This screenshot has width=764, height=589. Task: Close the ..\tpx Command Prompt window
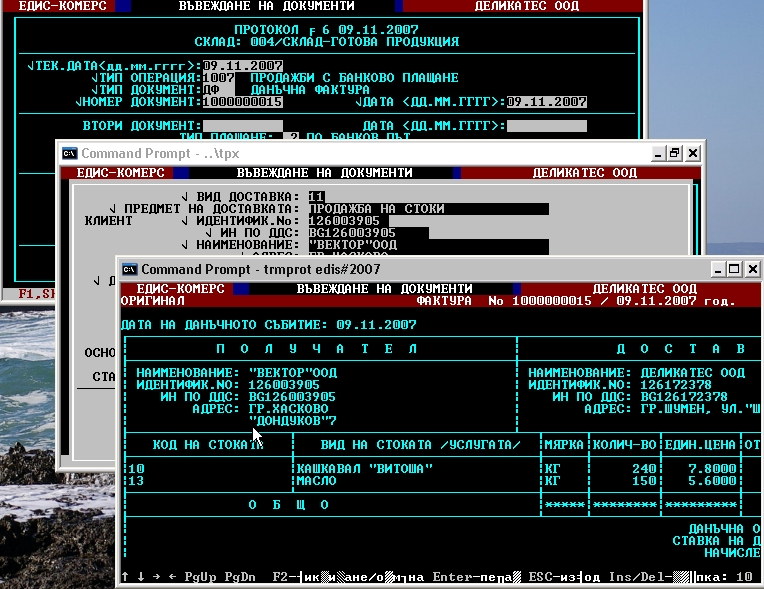click(x=693, y=153)
